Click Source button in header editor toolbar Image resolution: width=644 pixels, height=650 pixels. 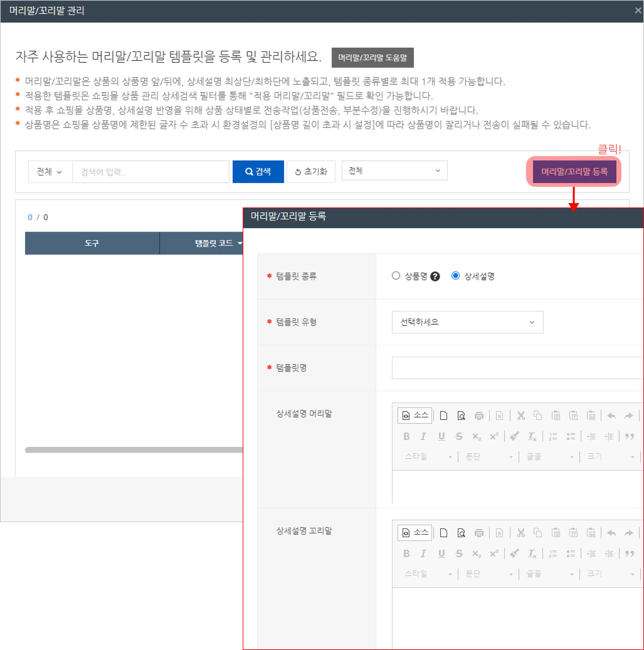coord(415,416)
